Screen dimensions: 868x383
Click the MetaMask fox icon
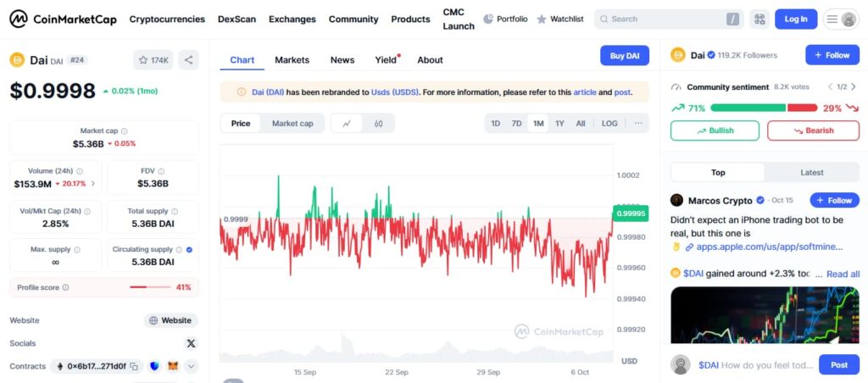(173, 366)
